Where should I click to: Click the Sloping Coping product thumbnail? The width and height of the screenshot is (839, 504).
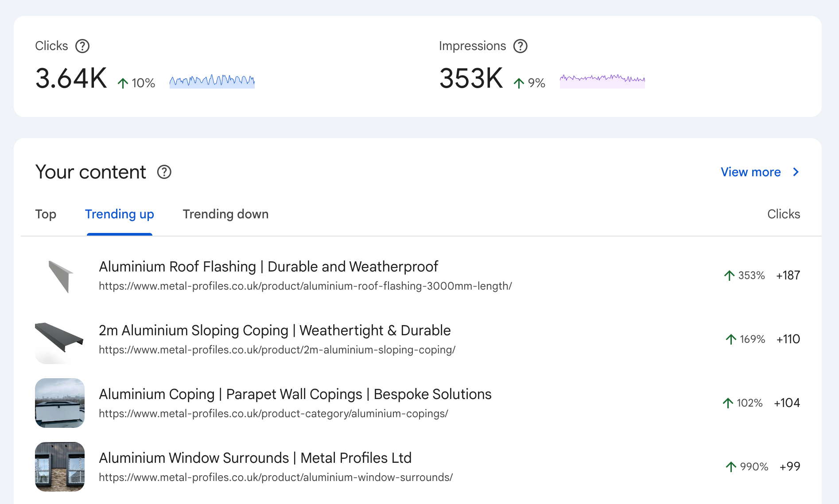[60, 339]
